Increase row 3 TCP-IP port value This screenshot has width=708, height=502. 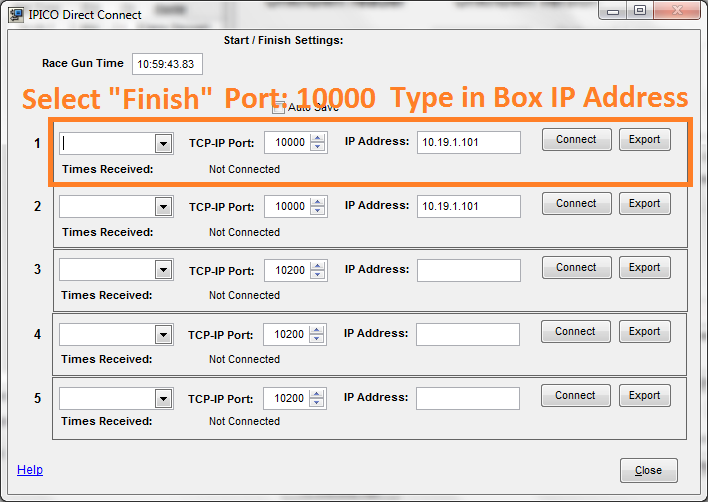point(318,266)
